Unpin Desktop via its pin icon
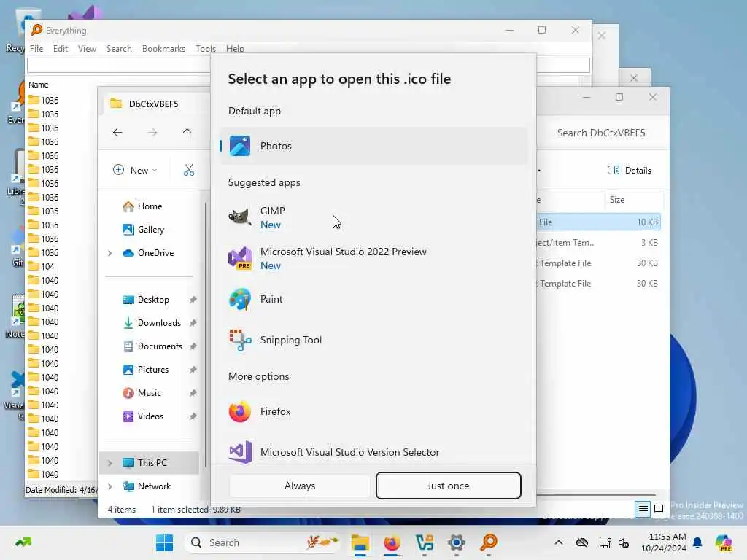Image resolution: width=747 pixels, height=560 pixels. (x=193, y=300)
